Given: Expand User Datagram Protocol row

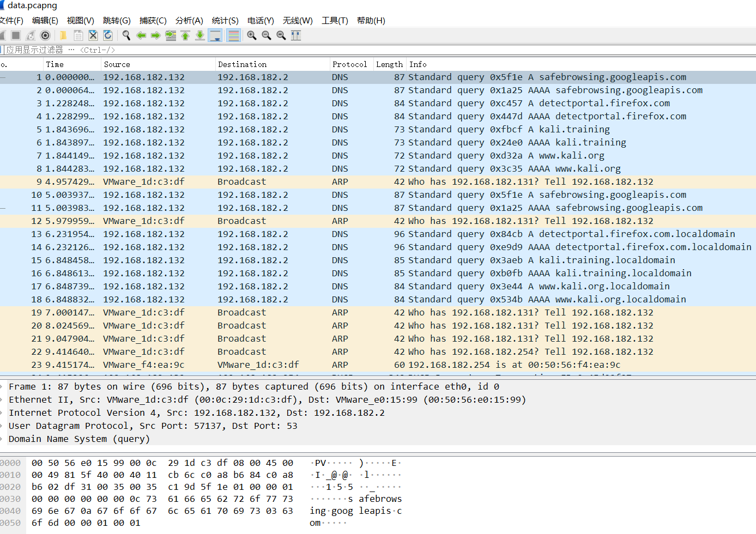Looking at the screenshot, I should pyautogui.click(x=378, y=426).
